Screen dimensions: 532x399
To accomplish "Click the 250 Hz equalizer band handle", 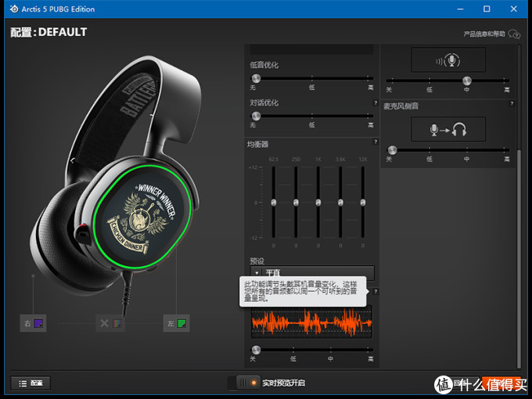I will click(x=296, y=203).
